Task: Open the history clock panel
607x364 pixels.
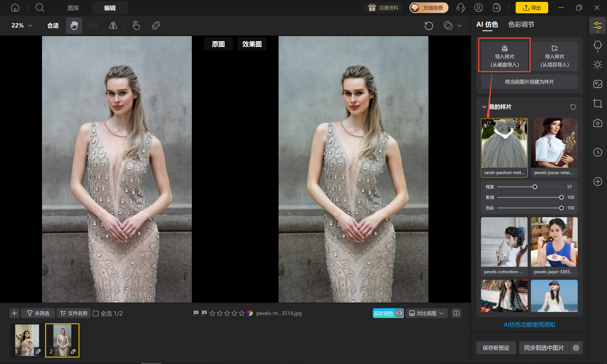Action: (x=598, y=152)
